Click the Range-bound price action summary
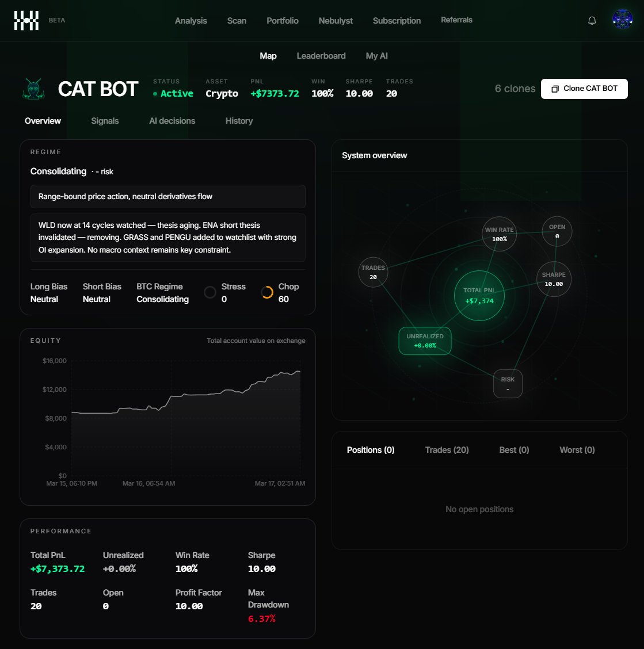This screenshot has height=649, width=644. coord(167,197)
